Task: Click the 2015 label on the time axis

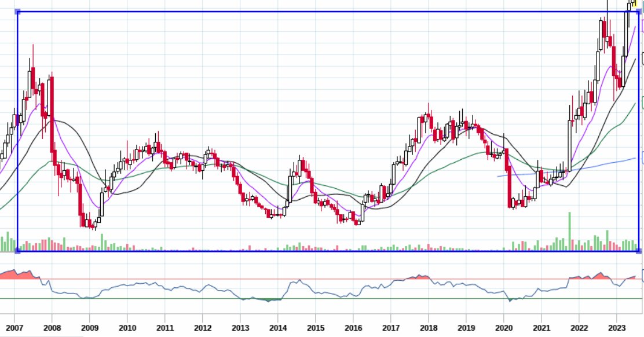Action: coord(316,328)
